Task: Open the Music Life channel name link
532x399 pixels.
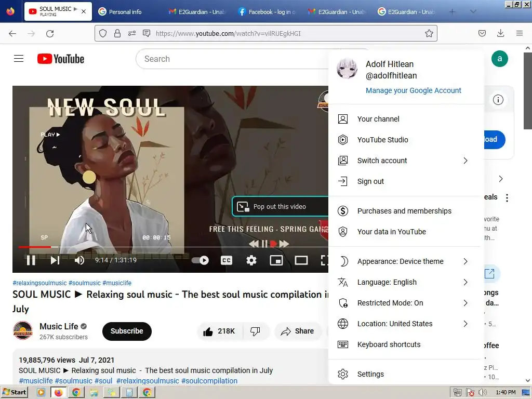Action: coord(59,326)
